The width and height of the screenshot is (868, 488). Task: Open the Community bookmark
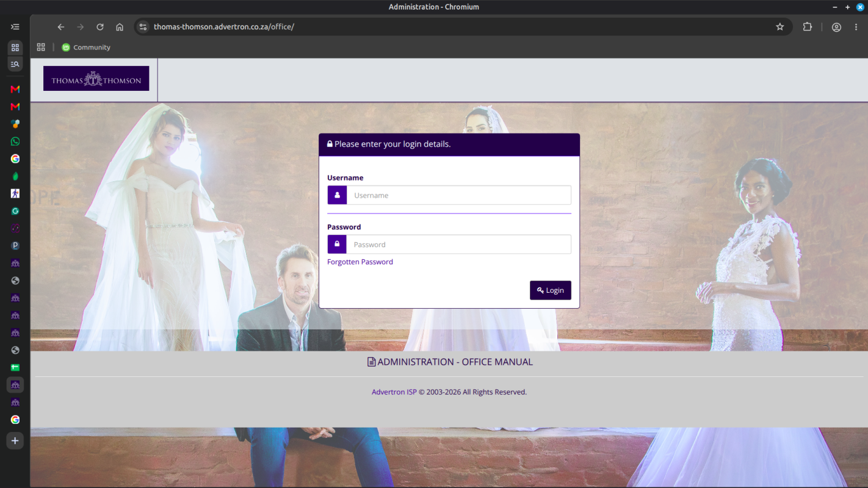86,47
